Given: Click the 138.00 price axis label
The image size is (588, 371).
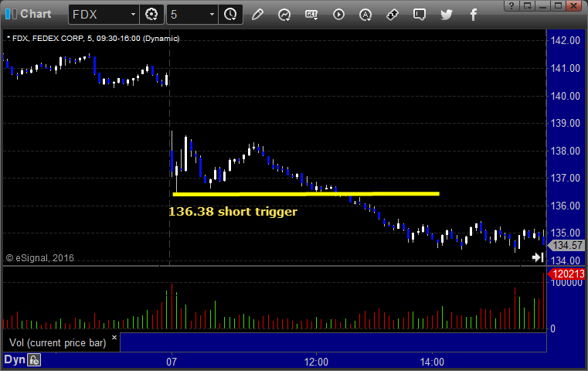Looking at the screenshot, I should [x=566, y=151].
